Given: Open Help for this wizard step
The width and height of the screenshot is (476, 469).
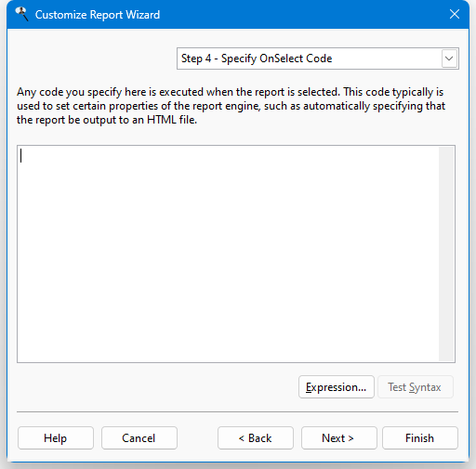Looking at the screenshot, I should (x=56, y=438).
